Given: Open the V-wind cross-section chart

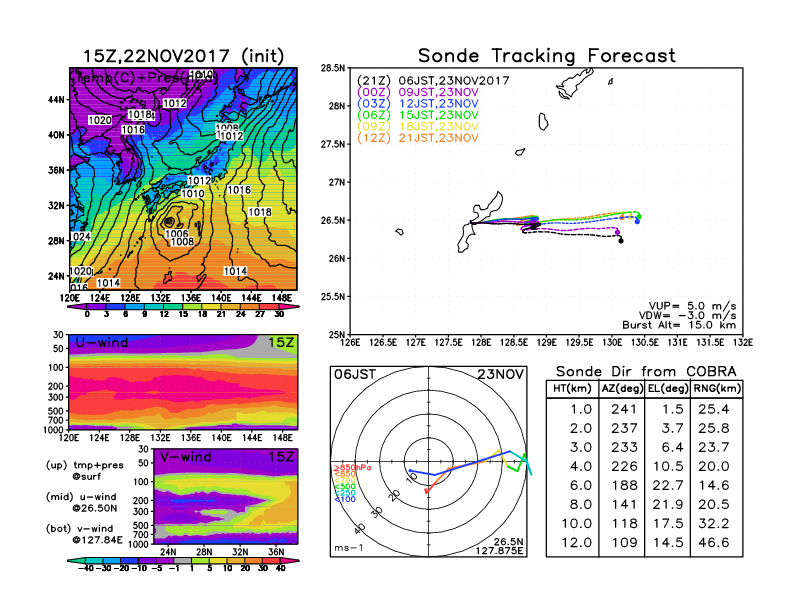Looking at the screenshot, I should (x=226, y=496).
